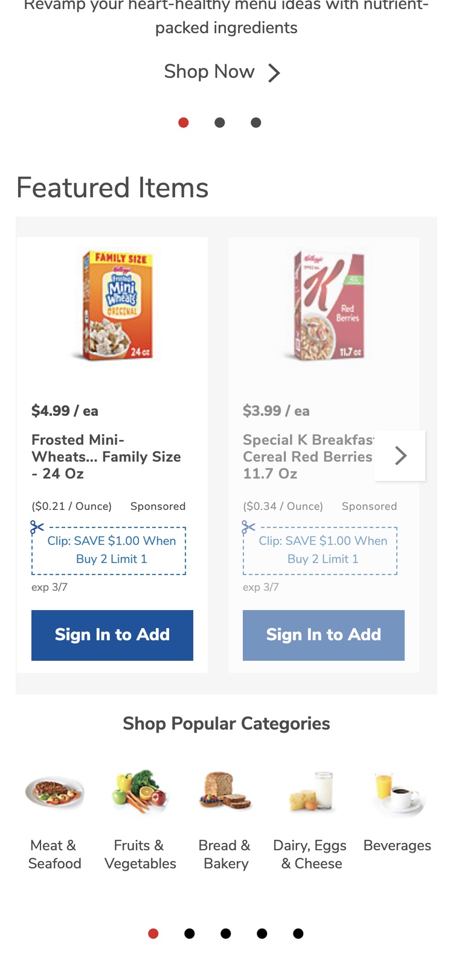Click the arrow icon beside Shop Now
The height and width of the screenshot is (980, 453).
[274, 73]
